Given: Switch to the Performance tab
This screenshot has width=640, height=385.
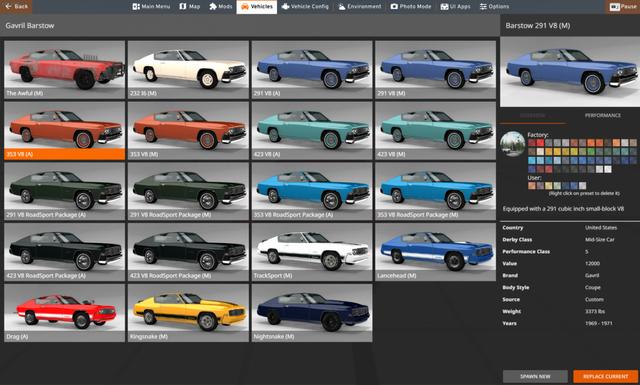Looking at the screenshot, I should tap(602, 116).
